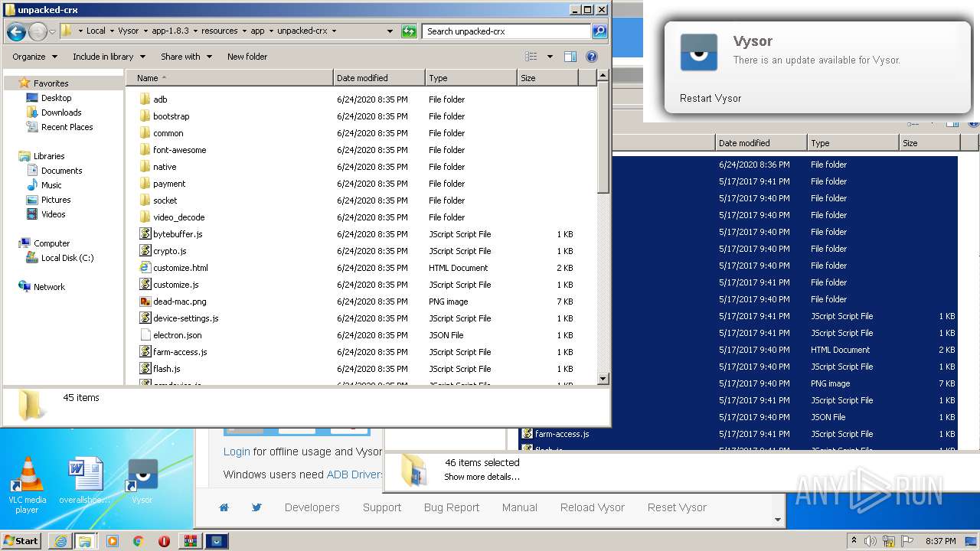
Task: Select the dead-mac.png image icon
Action: click(145, 302)
